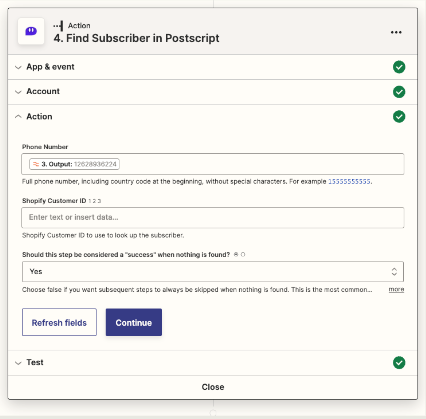
Task: Open the success-when-nothing-found Yes dropdown
Action: tap(213, 271)
